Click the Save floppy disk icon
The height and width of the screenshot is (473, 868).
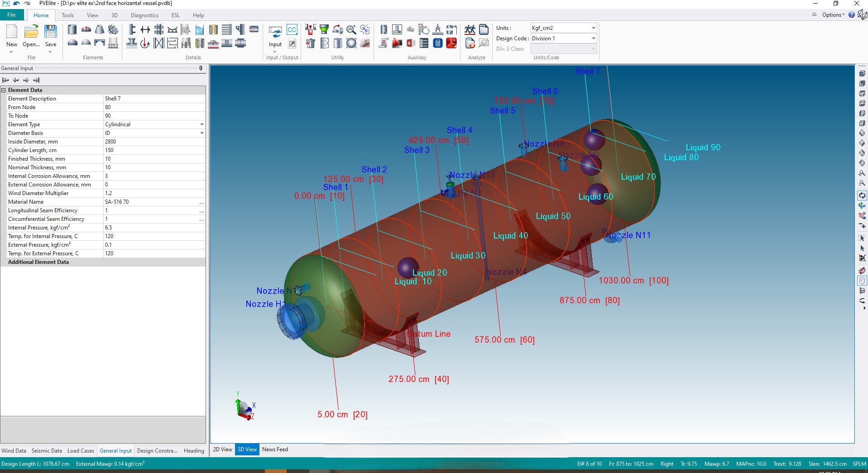coord(51,32)
